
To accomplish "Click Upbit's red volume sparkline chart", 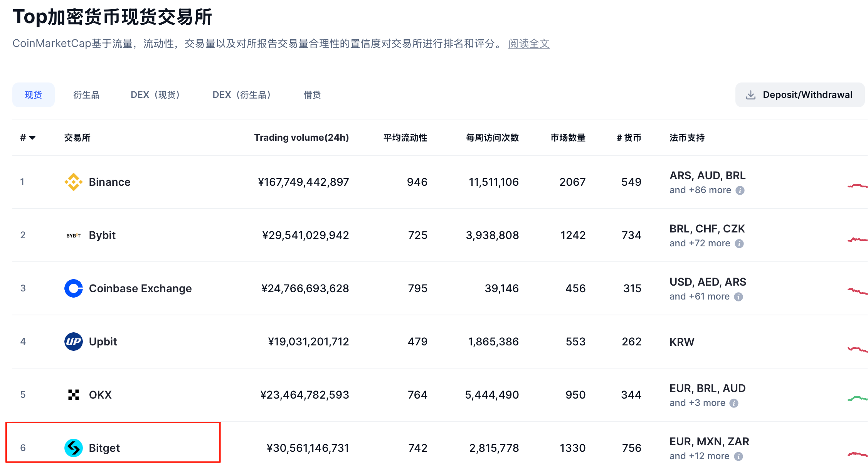I will [858, 350].
